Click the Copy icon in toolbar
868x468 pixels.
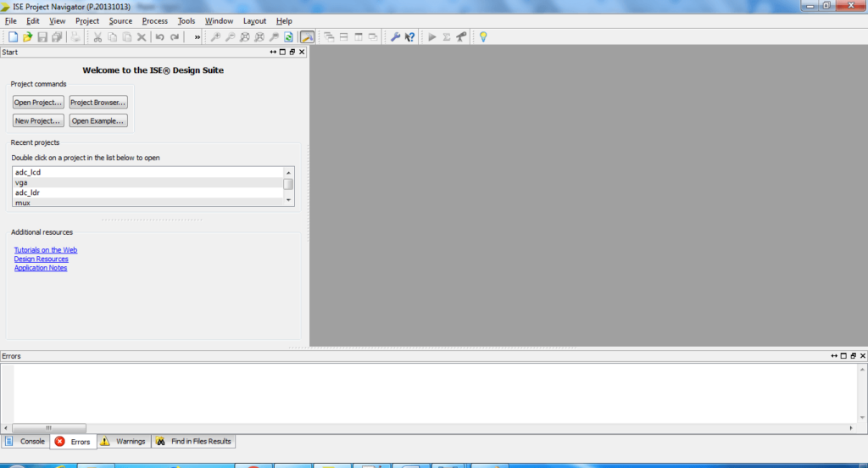113,37
